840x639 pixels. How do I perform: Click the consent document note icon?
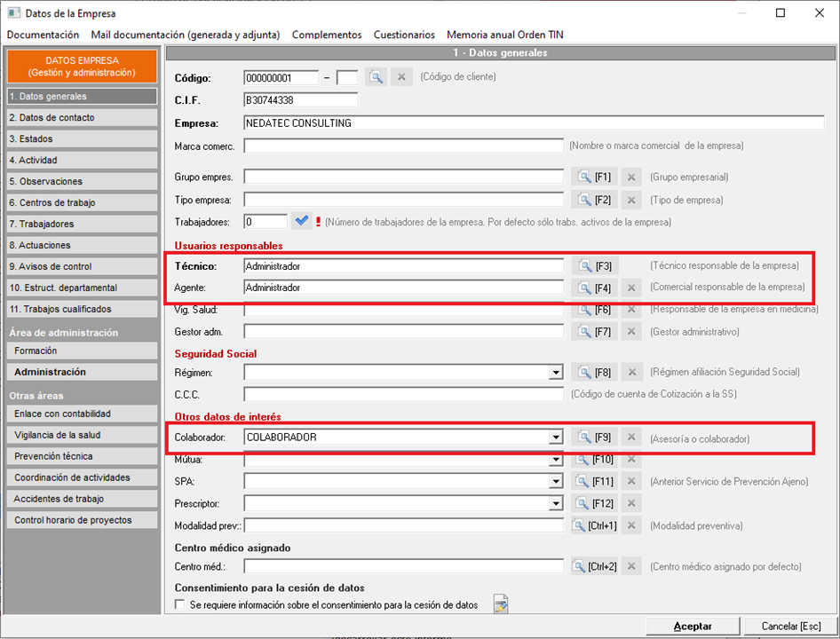[501, 605]
